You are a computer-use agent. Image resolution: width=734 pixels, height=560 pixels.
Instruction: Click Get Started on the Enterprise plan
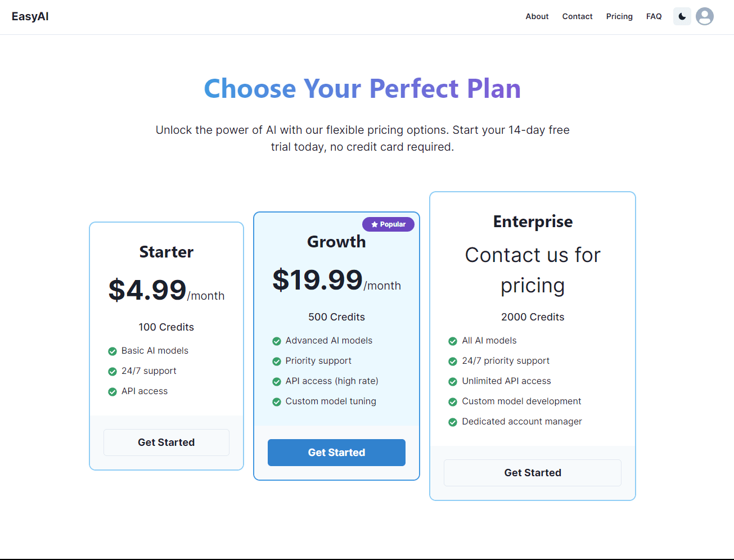[x=532, y=472]
